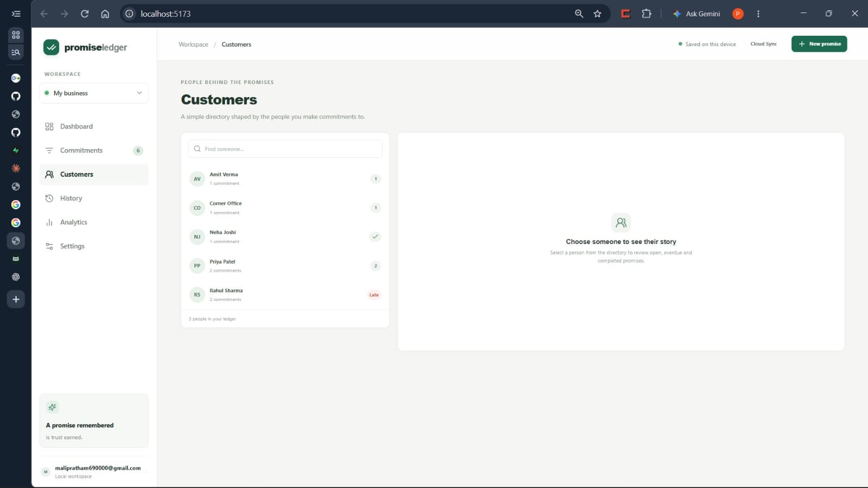Go to History in sidebar

[94, 198]
